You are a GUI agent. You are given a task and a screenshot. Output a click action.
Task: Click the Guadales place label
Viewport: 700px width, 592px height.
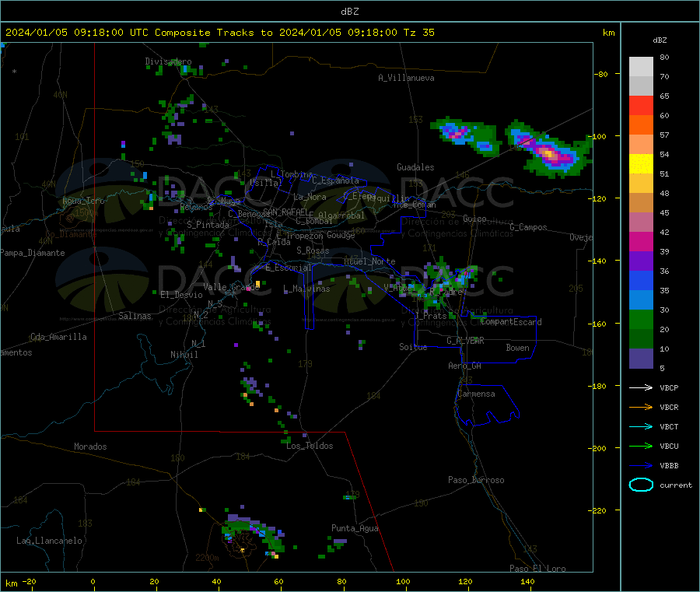[415, 167]
